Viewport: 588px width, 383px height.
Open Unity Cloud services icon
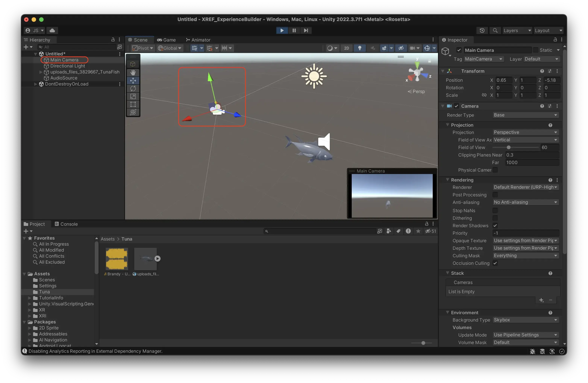tap(52, 30)
